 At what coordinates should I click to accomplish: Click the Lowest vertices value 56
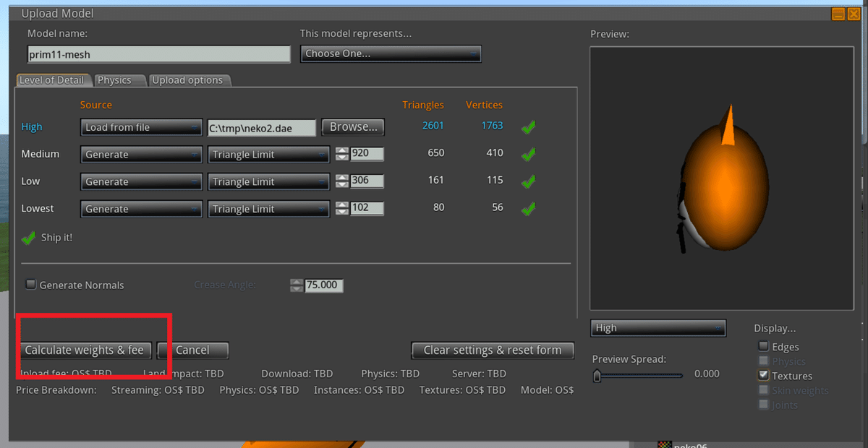[497, 208]
